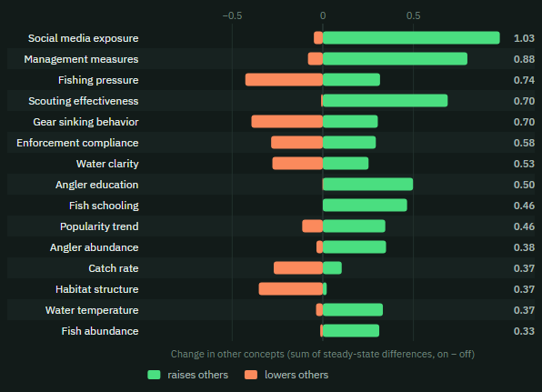
Task: Click the 'Management measures' row label
Action: pos(81,59)
